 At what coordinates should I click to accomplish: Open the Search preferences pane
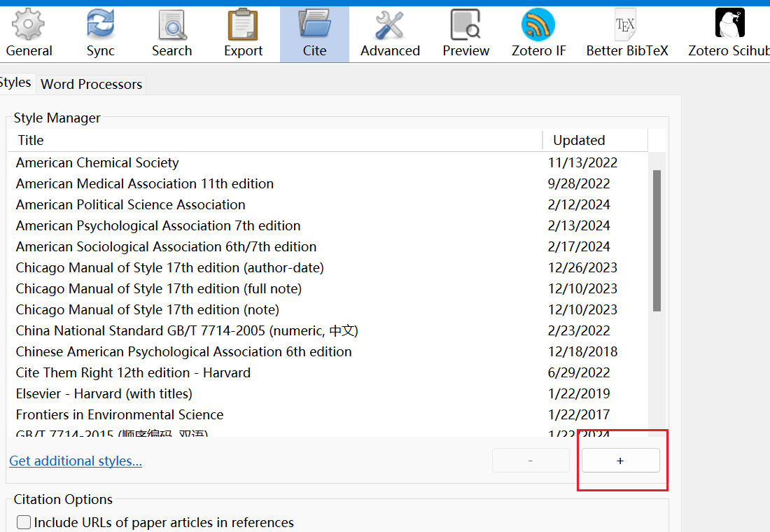[x=171, y=33]
